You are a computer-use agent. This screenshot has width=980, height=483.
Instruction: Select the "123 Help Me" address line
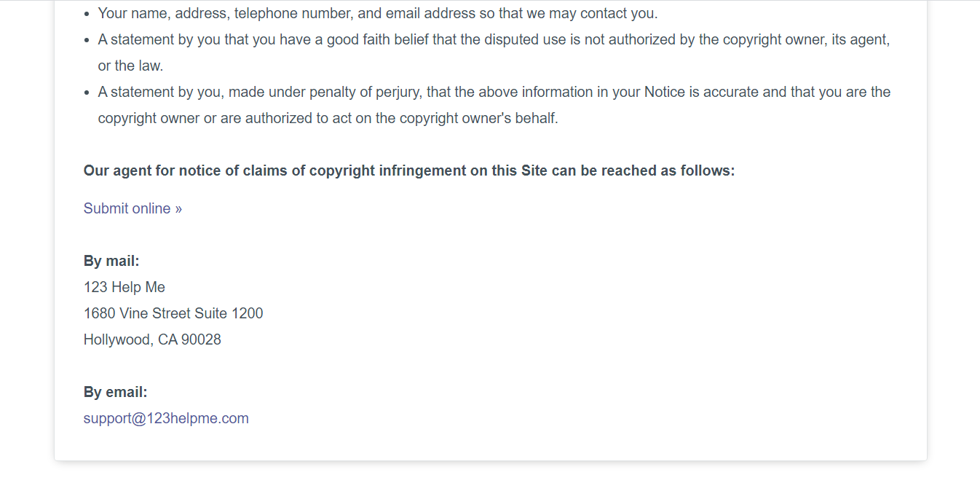(x=125, y=287)
